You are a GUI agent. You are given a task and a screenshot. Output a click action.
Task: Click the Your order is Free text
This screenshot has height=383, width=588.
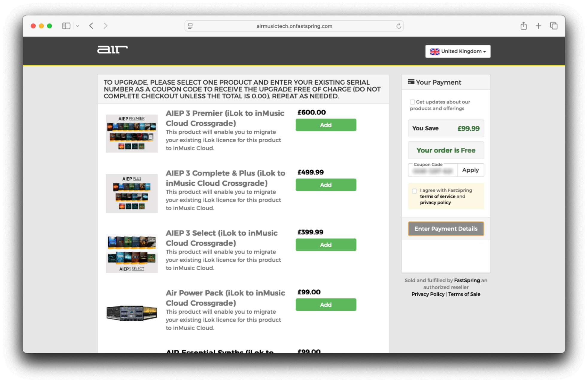point(446,150)
